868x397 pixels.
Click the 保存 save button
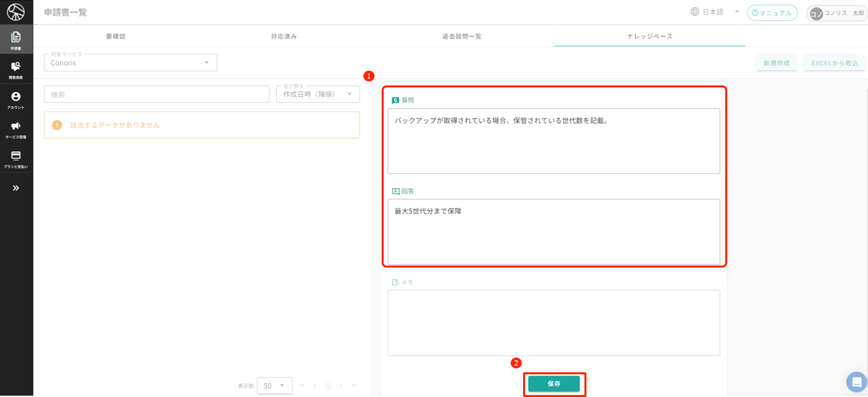(x=554, y=384)
